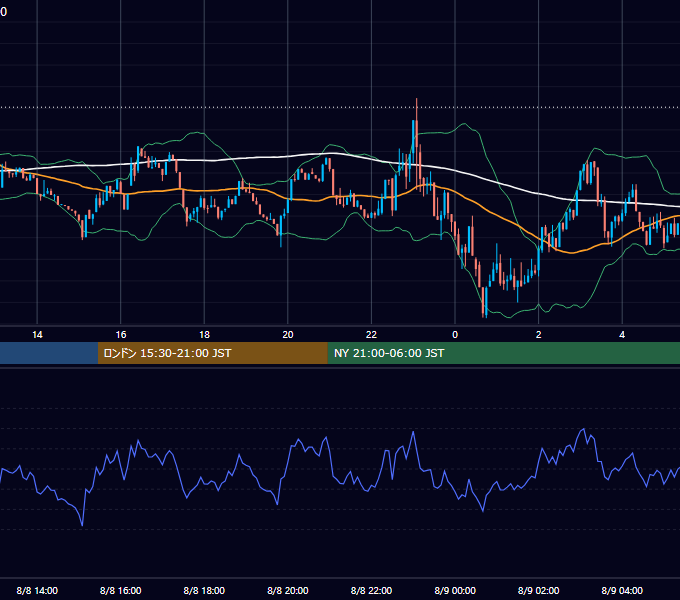Click the 8/8 18:00 time label

pyautogui.click(x=204, y=590)
